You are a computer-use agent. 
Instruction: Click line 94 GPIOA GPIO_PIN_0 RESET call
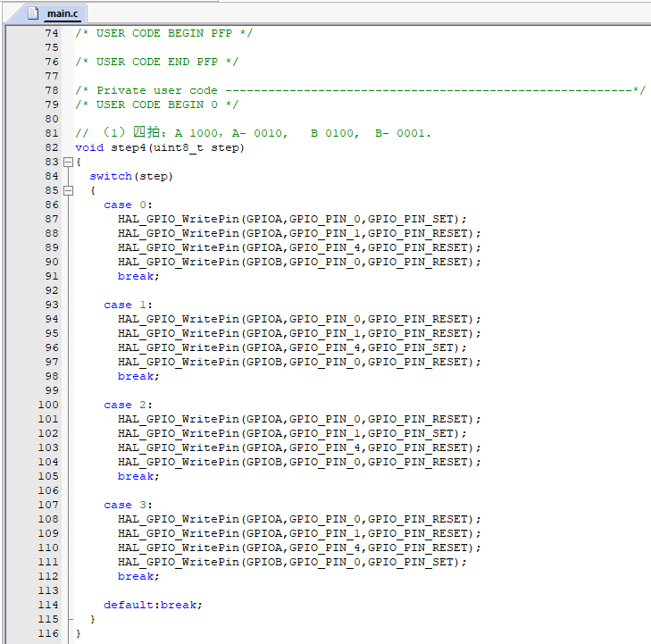coord(299,319)
